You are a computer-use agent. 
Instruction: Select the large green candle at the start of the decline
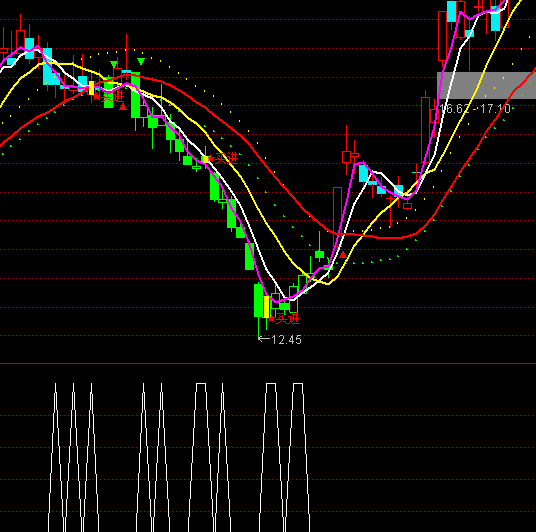point(136,95)
